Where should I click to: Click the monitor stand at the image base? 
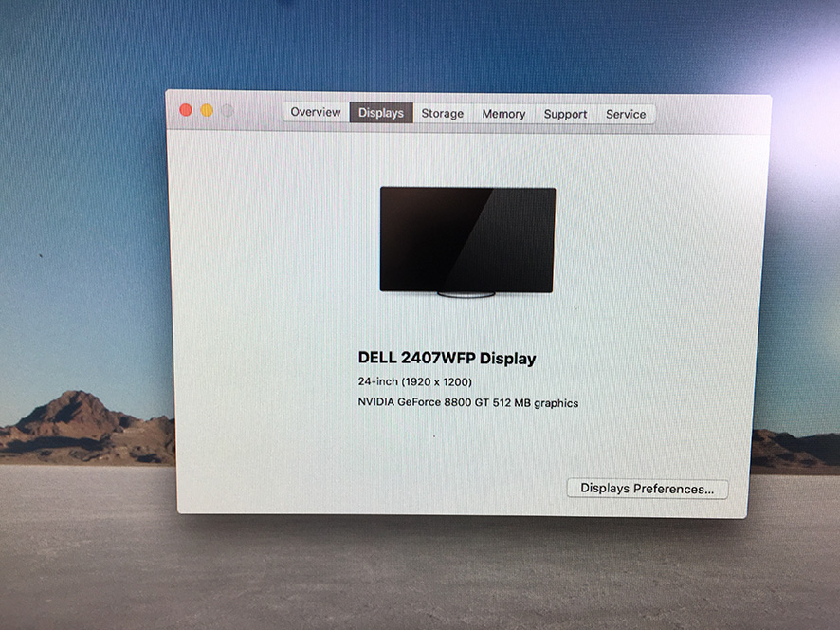click(x=467, y=294)
